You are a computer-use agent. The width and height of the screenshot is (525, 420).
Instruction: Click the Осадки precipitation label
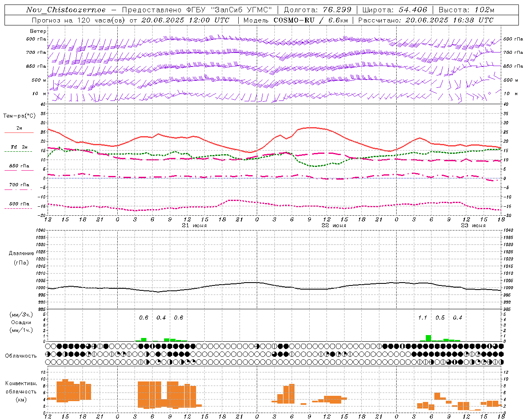[x=21, y=322]
